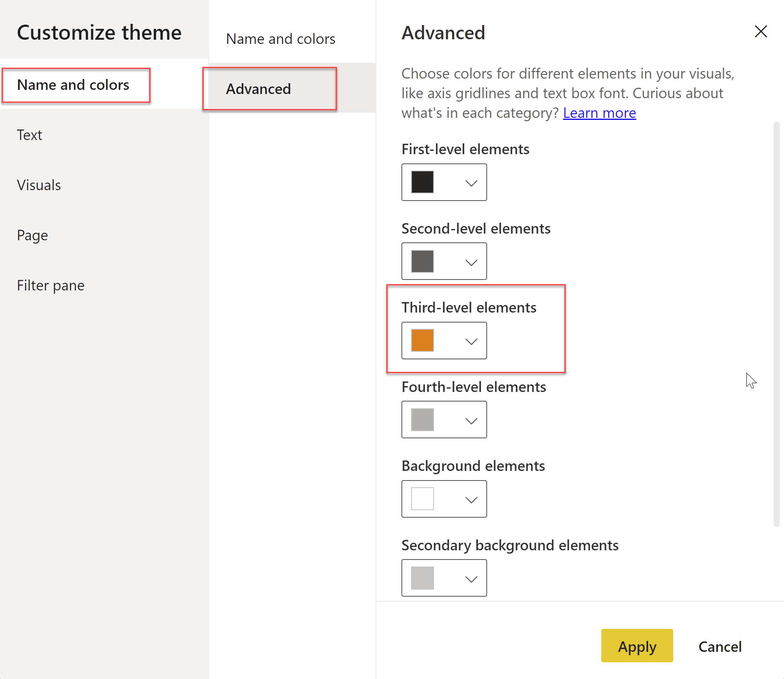Image resolution: width=784 pixels, height=679 pixels.
Task: Click the Secondary background elements gray swatch
Action: [422, 578]
